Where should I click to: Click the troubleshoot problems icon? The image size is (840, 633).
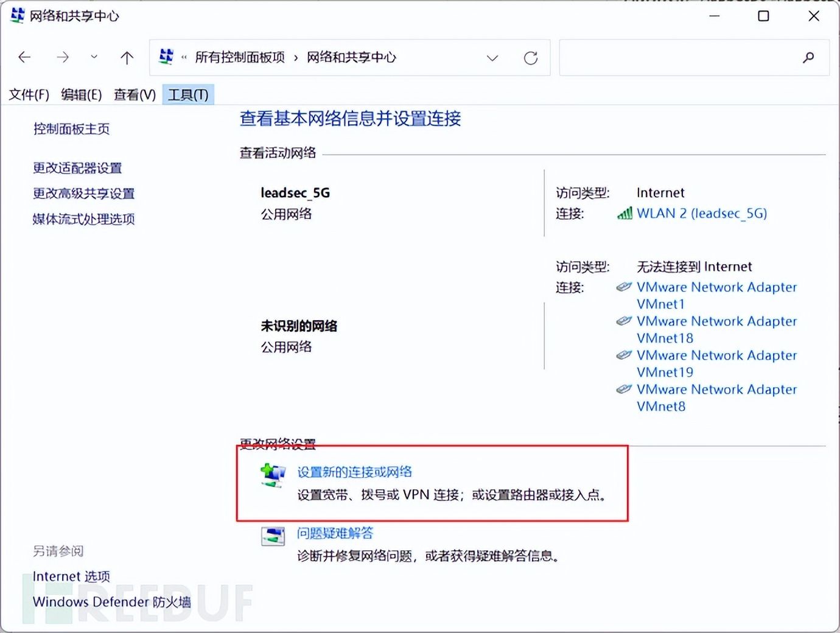coord(273,536)
